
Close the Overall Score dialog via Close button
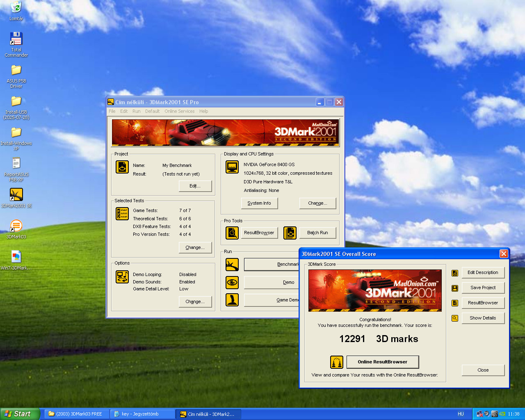(483, 370)
